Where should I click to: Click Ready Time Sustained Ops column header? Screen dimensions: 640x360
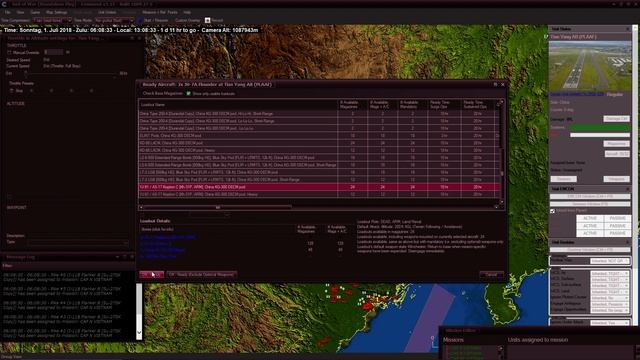click(x=478, y=105)
